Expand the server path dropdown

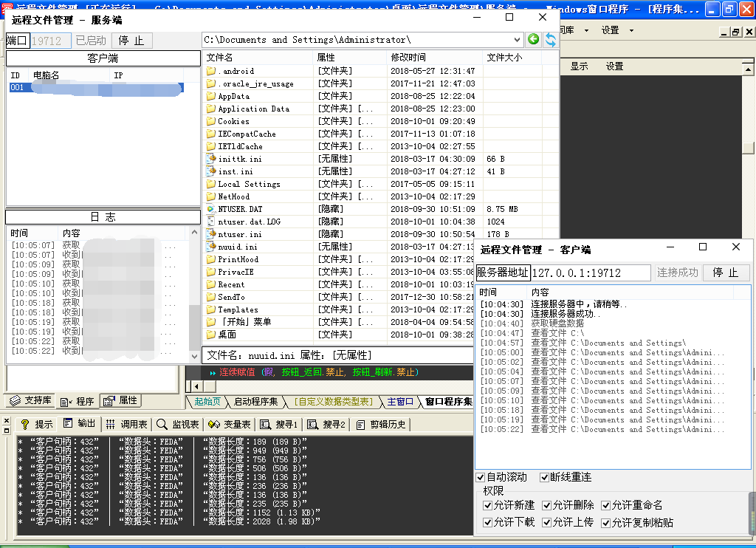tap(516, 40)
